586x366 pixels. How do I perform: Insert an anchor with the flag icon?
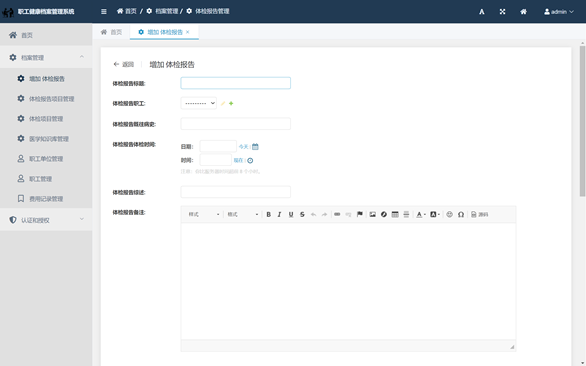click(x=360, y=214)
